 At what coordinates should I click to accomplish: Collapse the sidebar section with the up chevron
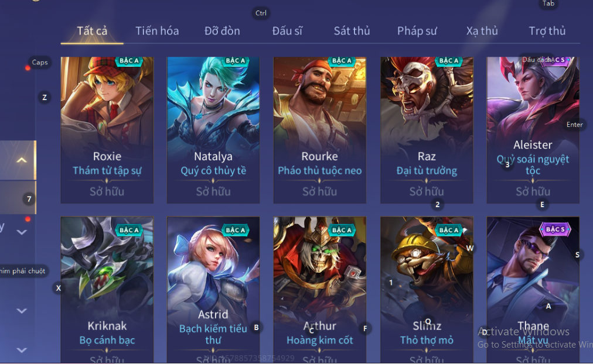click(22, 160)
